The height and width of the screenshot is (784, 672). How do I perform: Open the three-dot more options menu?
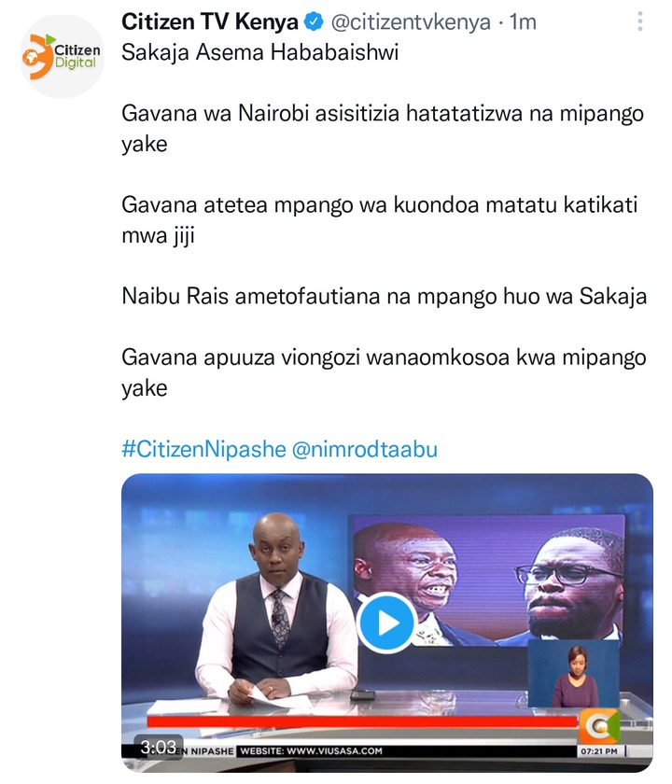tap(640, 21)
